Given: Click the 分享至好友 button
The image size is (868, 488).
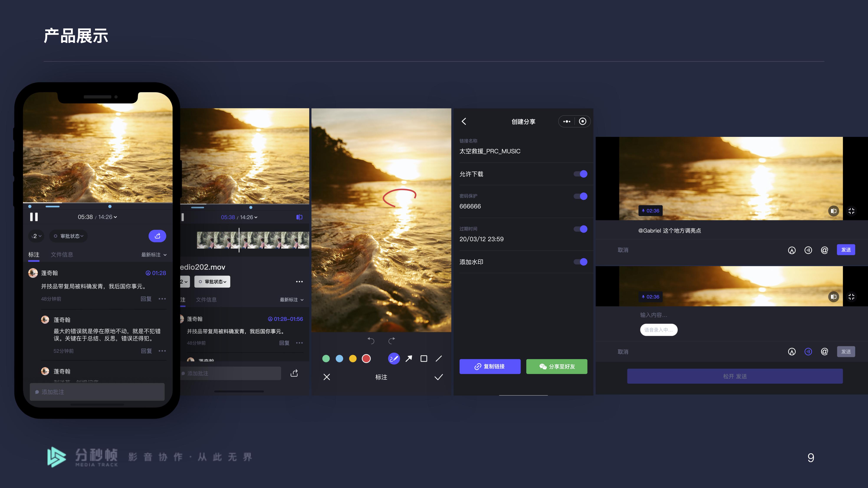Looking at the screenshot, I should (557, 366).
